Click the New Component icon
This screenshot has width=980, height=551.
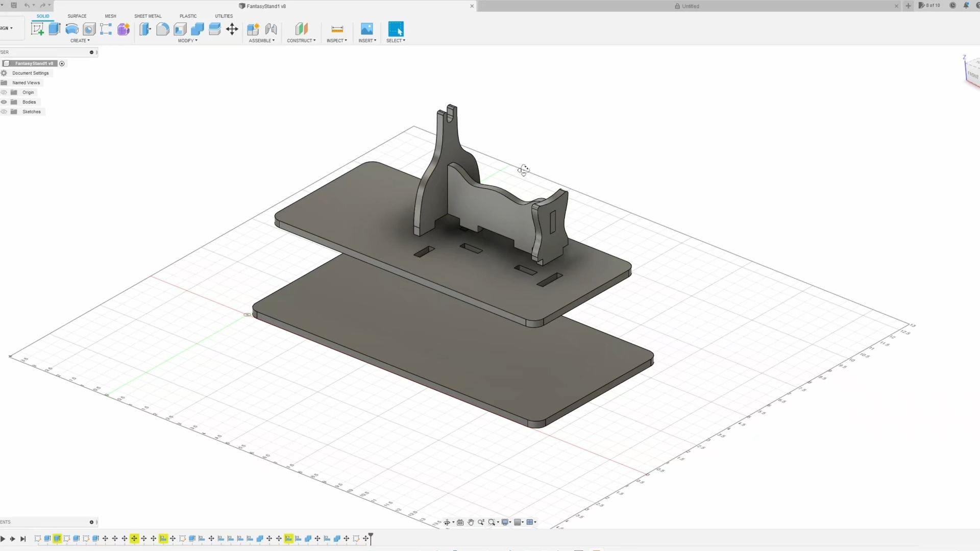coord(253,29)
